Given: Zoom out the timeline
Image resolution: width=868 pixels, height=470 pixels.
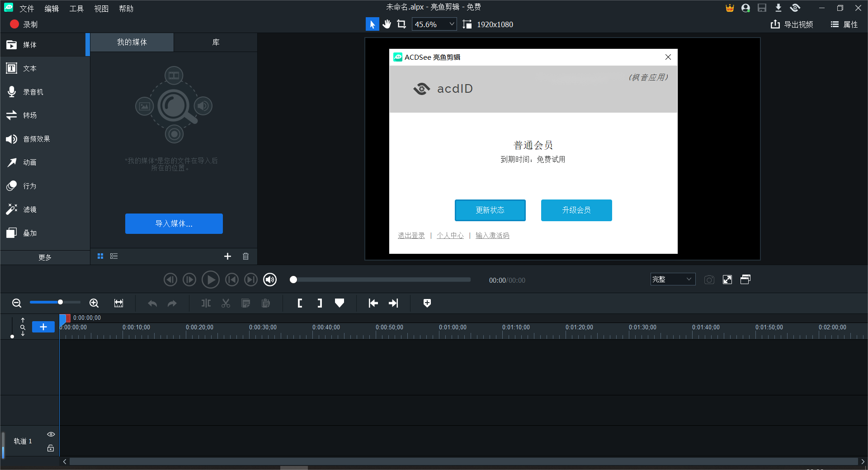Looking at the screenshot, I should (x=17, y=303).
